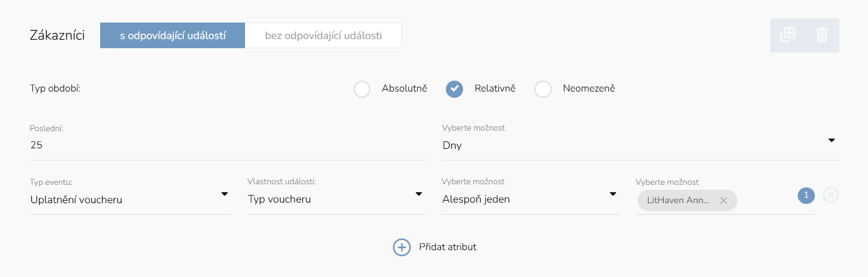Open the Dny time unit dropdown
868x277 pixels.
(x=640, y=146)
